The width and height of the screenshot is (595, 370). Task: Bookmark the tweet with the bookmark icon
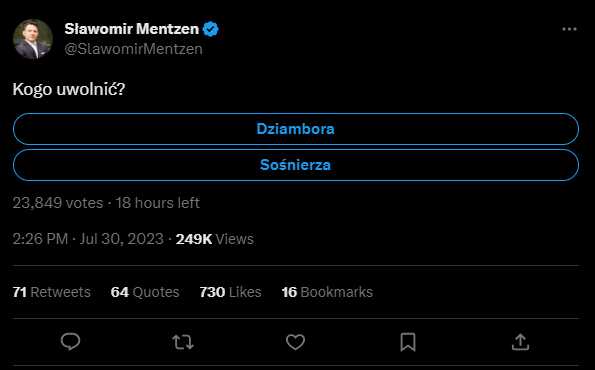coord(408,342)
